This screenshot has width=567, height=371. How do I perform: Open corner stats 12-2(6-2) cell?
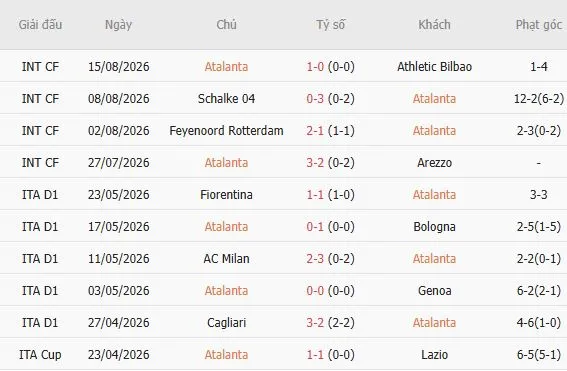[x=538, y=99]
